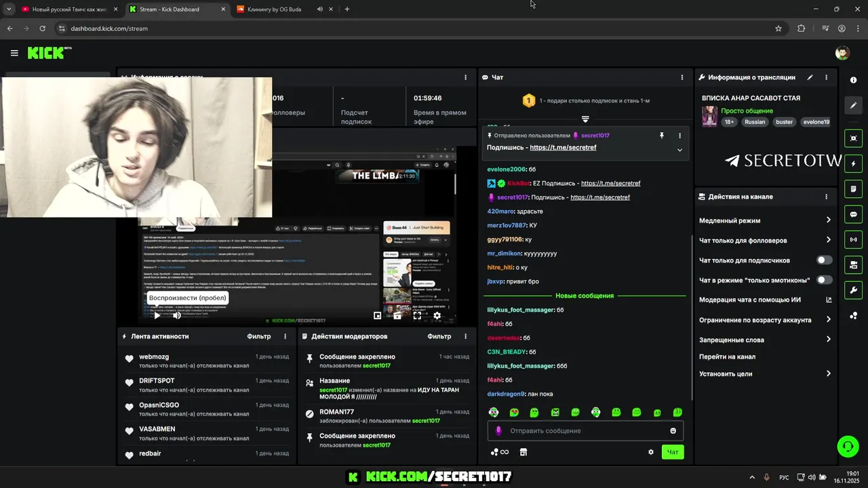
Task: Open browser extensions puzzle icon
Action: [x=802, y=28]
